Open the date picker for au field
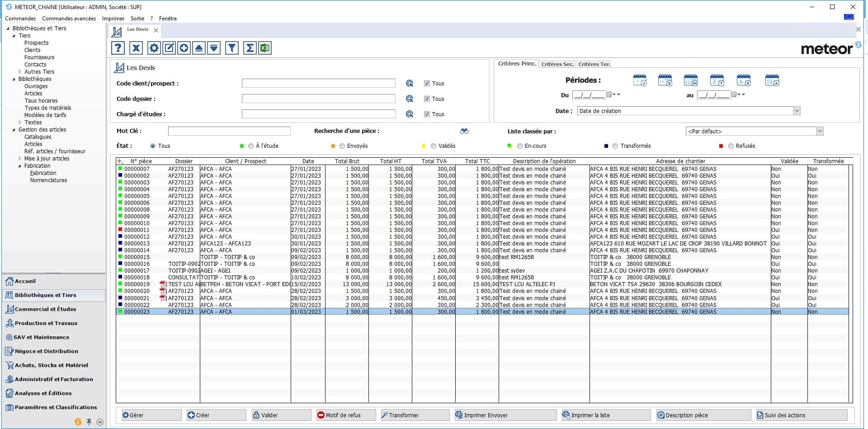Viewport: 868px width, 429px height. point(734,95)
